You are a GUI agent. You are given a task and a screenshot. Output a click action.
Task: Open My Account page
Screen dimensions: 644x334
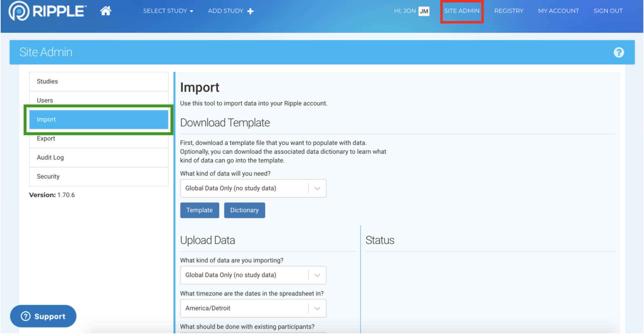point(558,11)
